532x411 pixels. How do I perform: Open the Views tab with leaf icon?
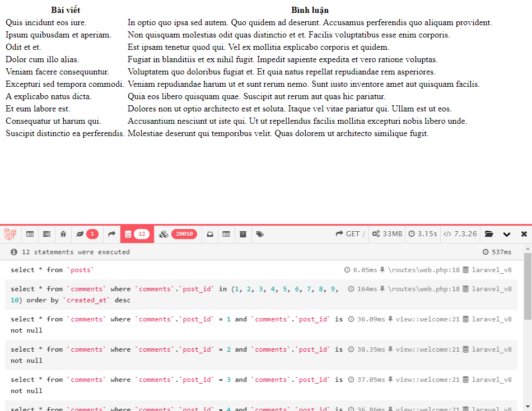pyautogui.click(x=87, y=234)
